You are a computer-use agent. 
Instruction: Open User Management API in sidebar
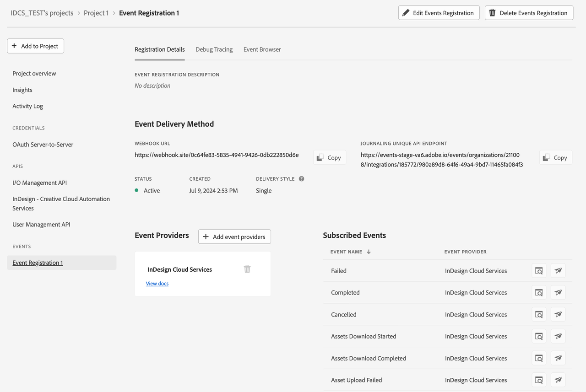(x=42, y=225)
